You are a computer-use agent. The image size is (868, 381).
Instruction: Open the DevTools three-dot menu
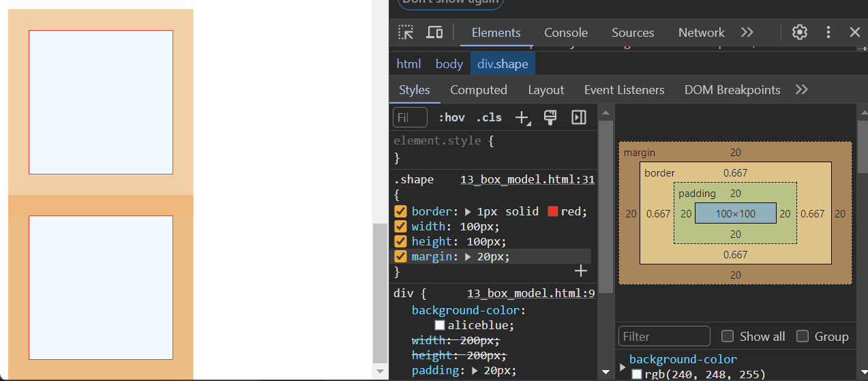pos(828,32)
